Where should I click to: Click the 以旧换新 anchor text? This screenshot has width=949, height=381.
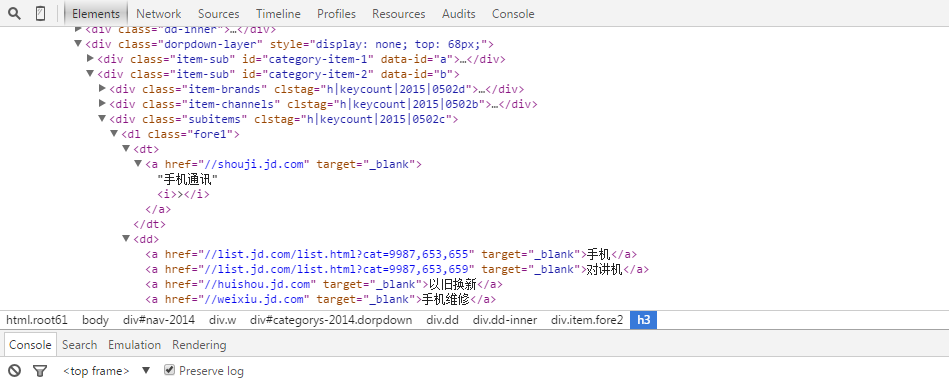(452, 284)
